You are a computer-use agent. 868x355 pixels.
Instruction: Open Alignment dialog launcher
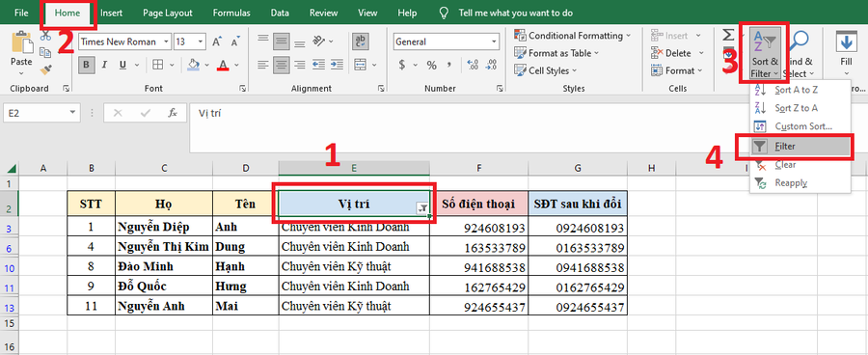click(380, 89)
